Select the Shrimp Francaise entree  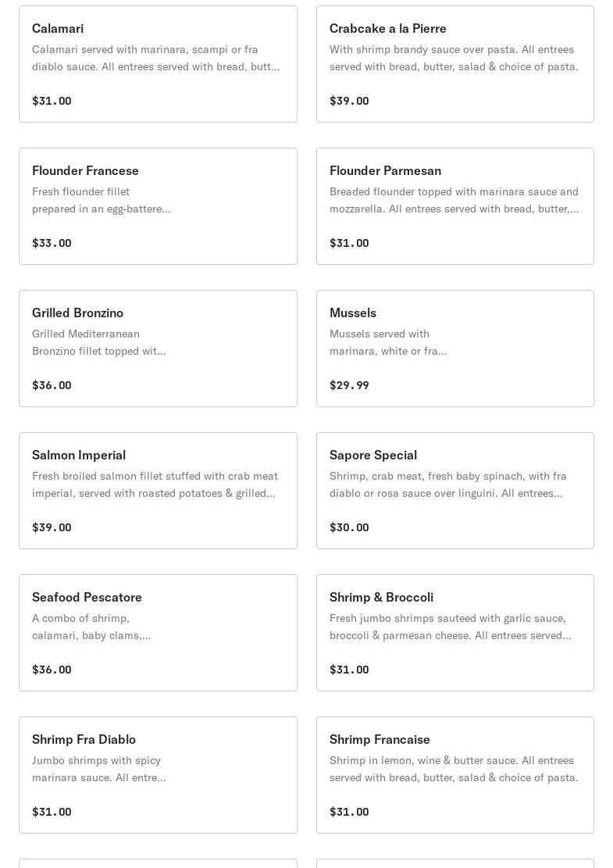(x=454, y=775)
